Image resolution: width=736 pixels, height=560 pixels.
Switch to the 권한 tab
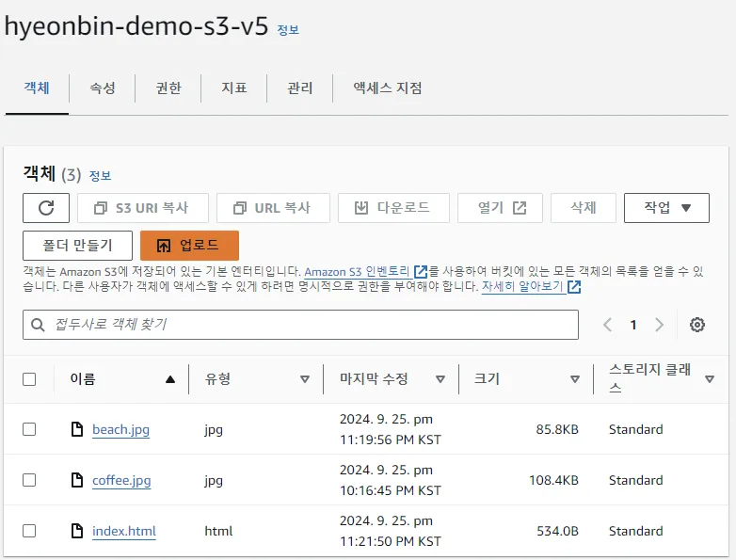tap(168, 88)
